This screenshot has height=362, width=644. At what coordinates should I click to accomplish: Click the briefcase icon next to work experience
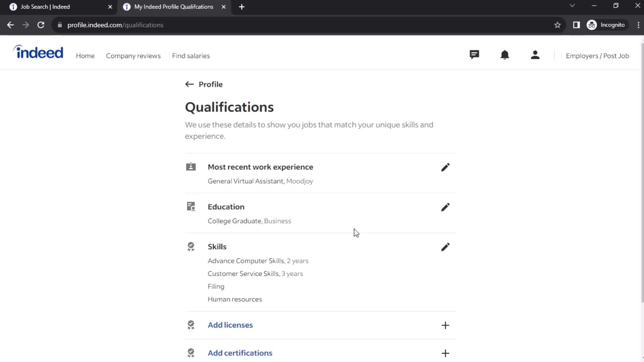191,167
